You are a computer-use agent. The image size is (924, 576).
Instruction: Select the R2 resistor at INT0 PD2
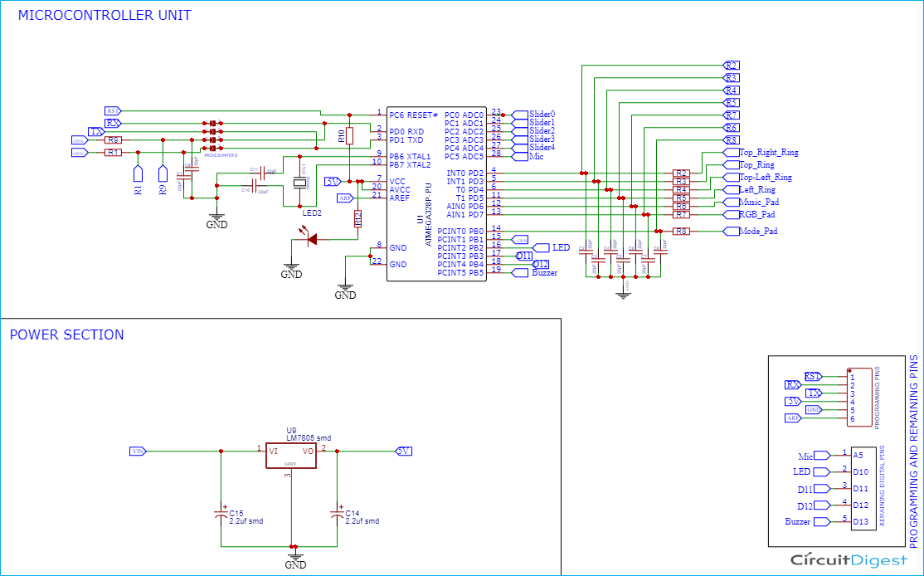click(681, 173)
